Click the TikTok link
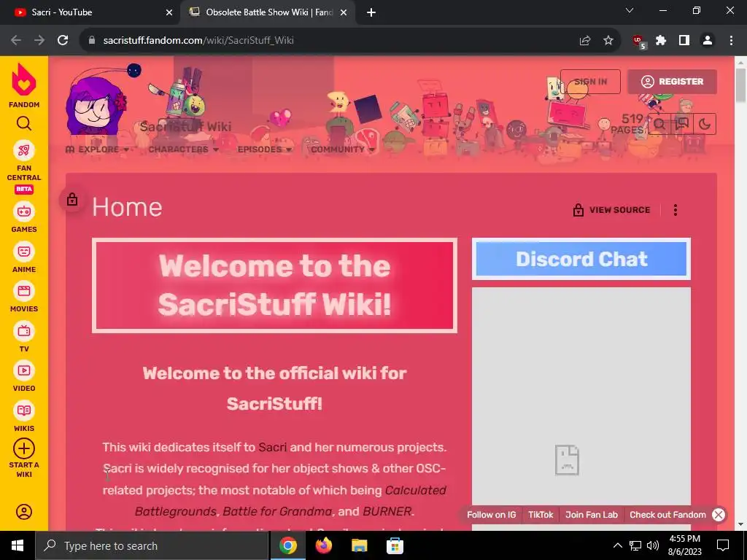 point(541,515)
